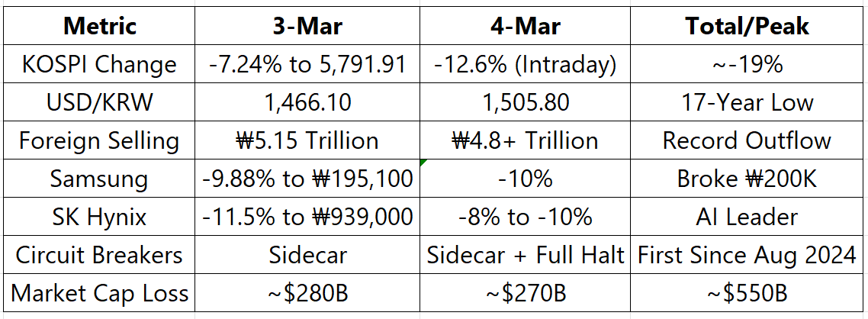Select the 17-Year Low cell
868x319 pixels.
click(x=747, y=102)
